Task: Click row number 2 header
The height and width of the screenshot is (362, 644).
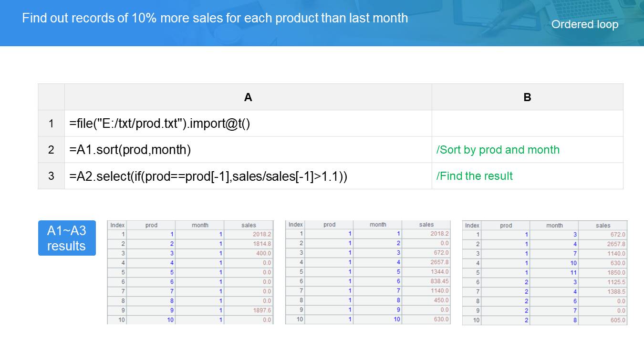Action: tap(51, 150)
